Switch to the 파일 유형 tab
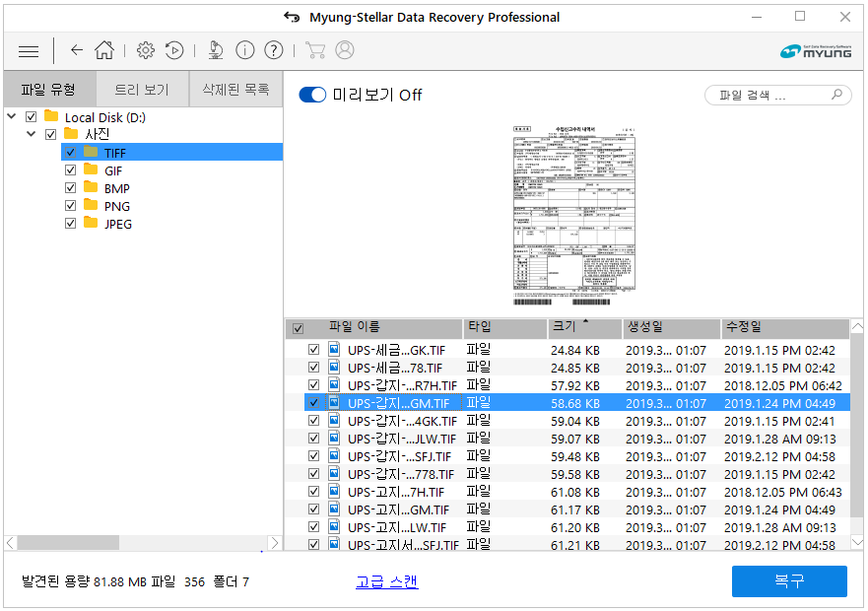The width and height of the screenshot is (868, 611). tap(48, 89)
